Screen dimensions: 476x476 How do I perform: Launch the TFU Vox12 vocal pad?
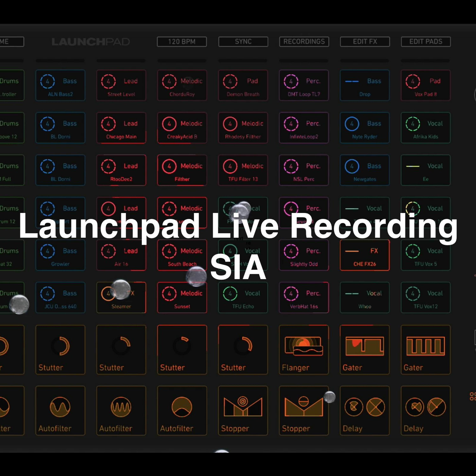click(426, 297)
